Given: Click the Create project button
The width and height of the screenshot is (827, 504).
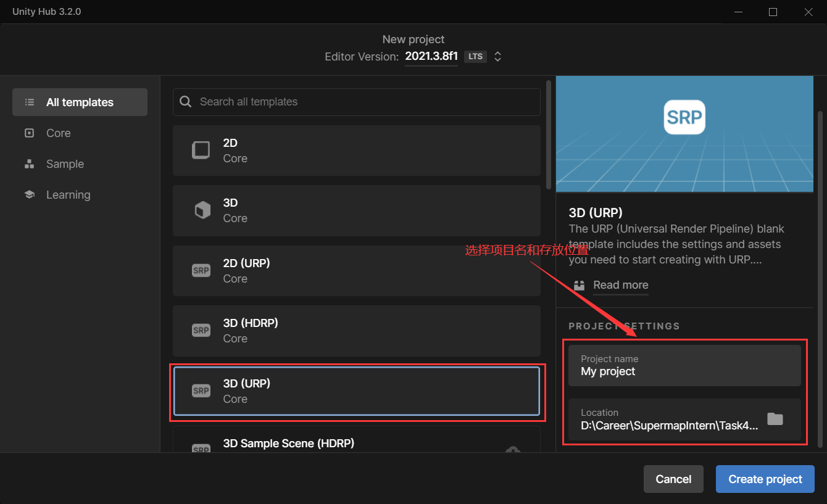Looking at the screenshot, I should 765,479.
